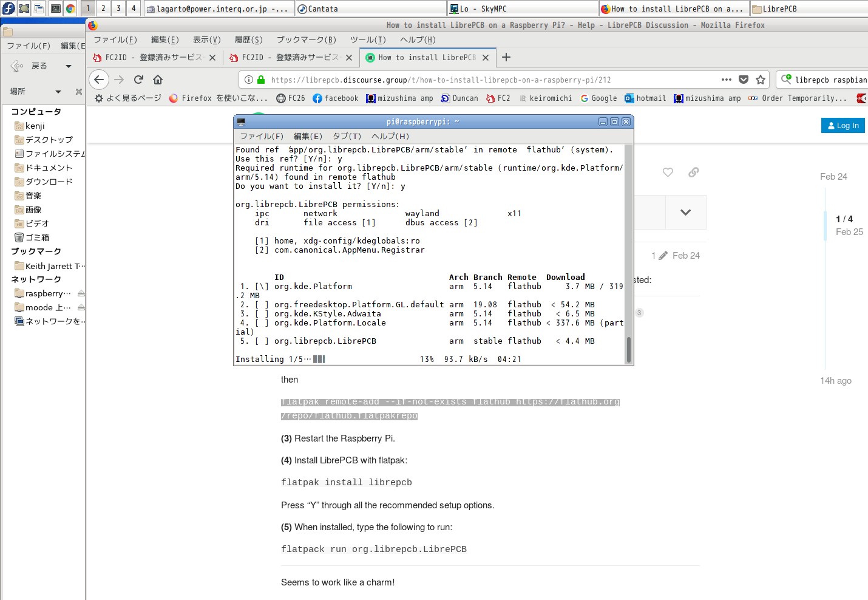
Task: Toggle the bookmark star for this page
Action: point(761,80)
